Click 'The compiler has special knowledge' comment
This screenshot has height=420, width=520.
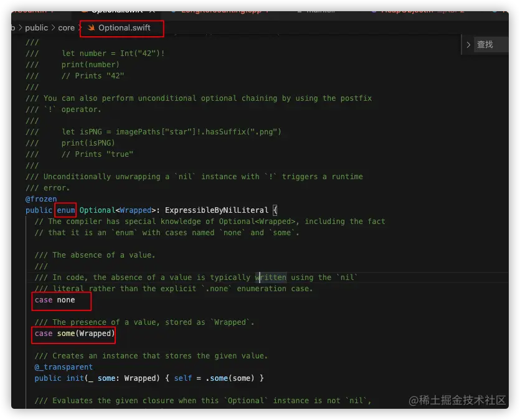(x=210, y=222)
